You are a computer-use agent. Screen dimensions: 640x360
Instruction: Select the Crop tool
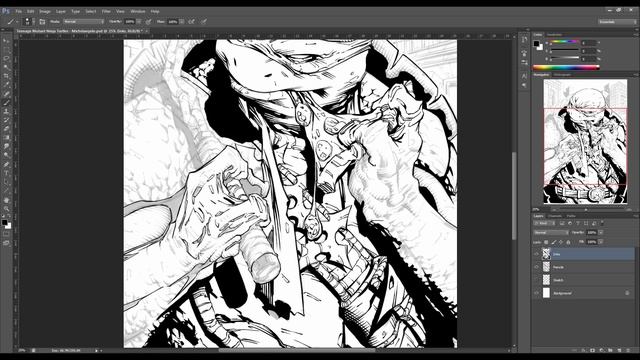6,76
